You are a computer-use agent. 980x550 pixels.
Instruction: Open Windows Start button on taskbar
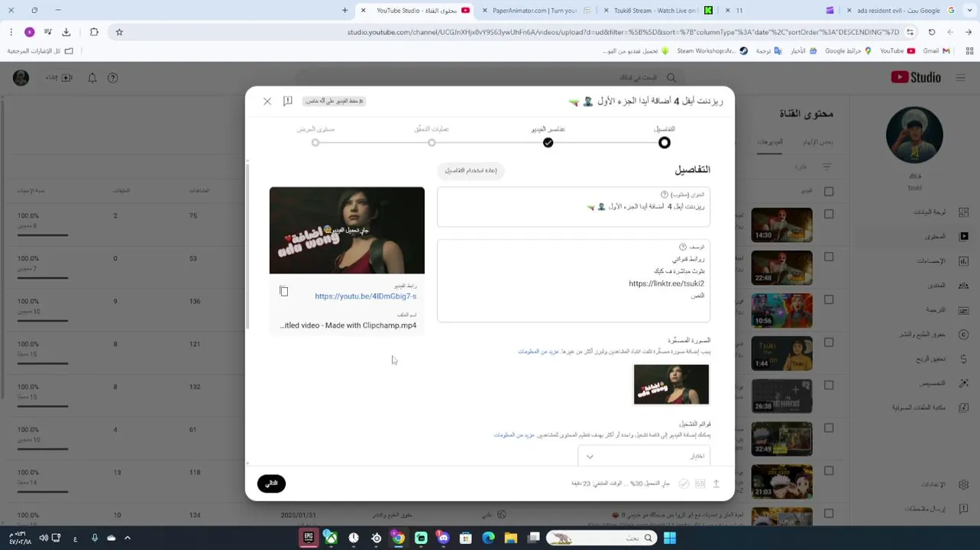click(670, 538)
